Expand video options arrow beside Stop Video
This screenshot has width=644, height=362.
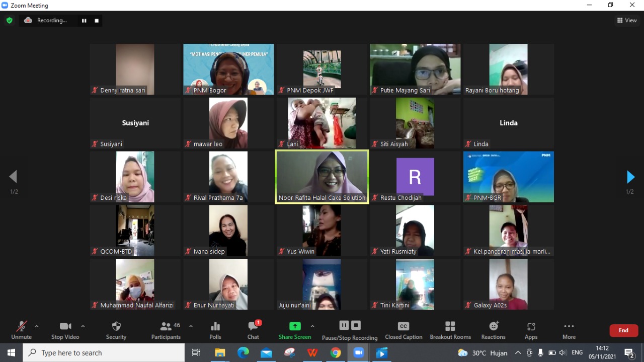(x=83, y=326)
